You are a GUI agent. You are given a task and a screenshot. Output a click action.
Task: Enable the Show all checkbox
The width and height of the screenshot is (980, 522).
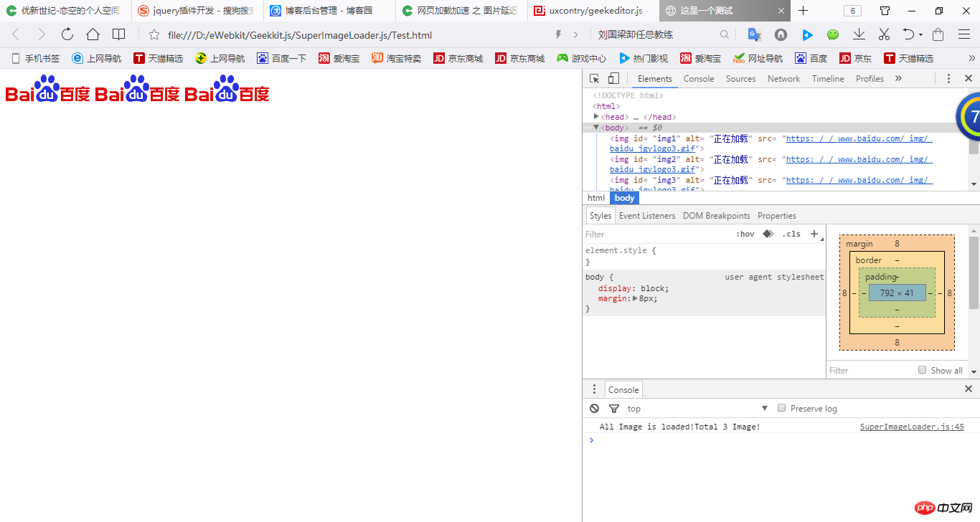click(x=923, y=370)
